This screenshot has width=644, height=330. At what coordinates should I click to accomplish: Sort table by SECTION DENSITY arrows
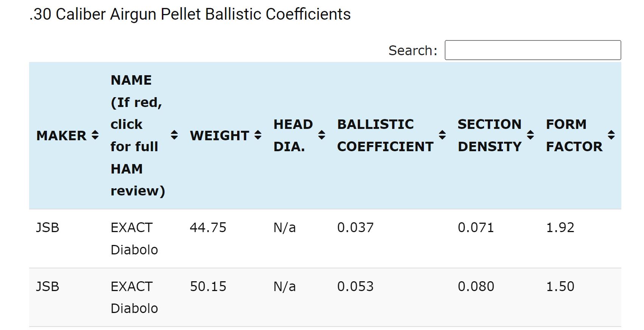pyautogui.click(x=531, y=135)
